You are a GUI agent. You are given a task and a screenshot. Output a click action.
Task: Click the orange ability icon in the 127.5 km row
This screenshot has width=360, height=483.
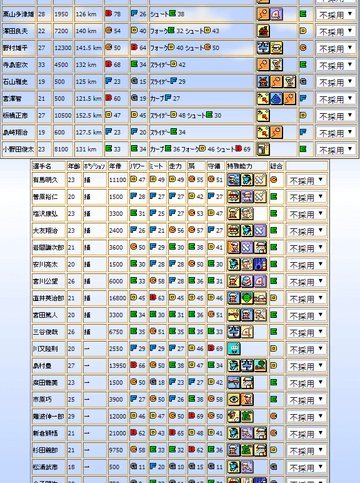click(x=276, y=132)
